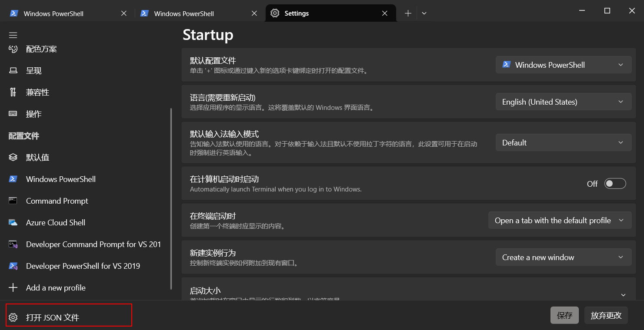Close the second Windows PowerShell tab

tap(254, 13)
